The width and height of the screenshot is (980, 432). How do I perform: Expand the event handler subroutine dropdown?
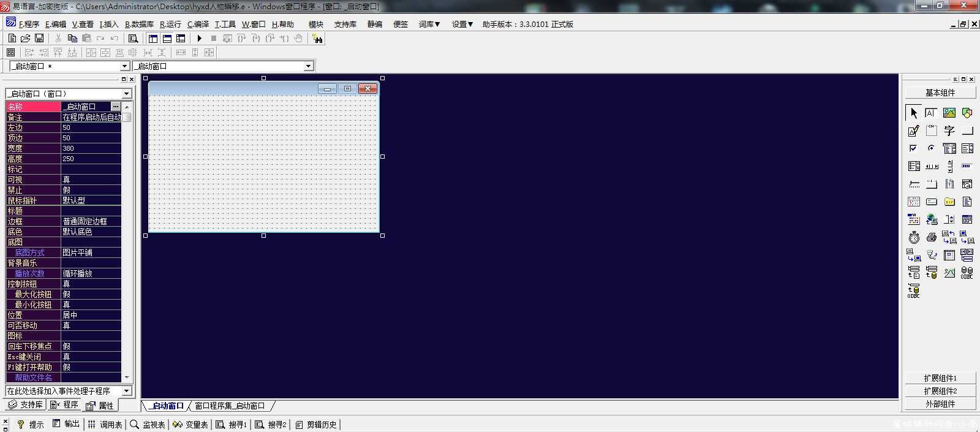[69, 390]
